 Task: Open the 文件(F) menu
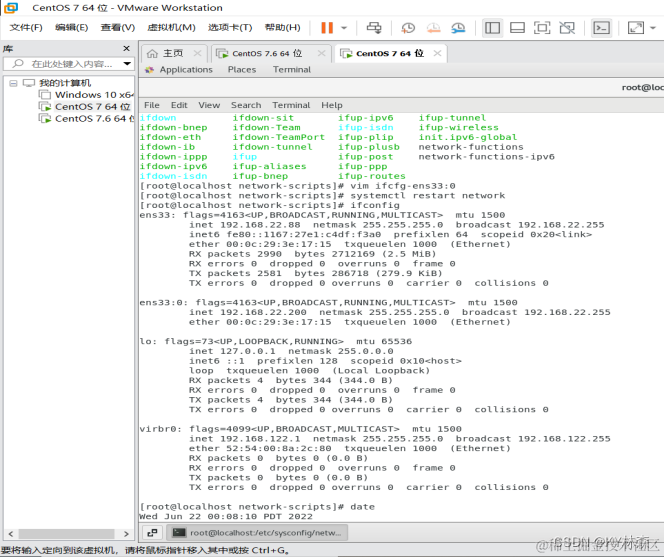pyautogui.click(x=26, y=28)
